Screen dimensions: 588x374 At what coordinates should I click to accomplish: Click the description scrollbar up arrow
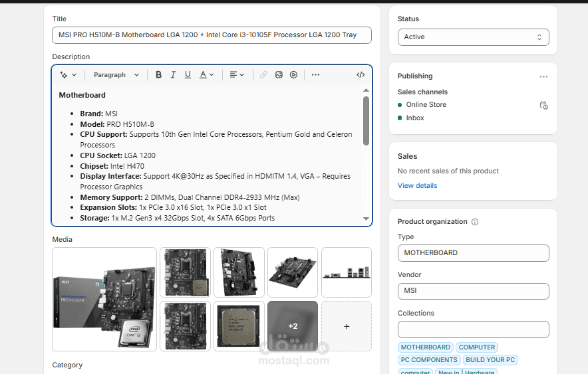[366, 90]
